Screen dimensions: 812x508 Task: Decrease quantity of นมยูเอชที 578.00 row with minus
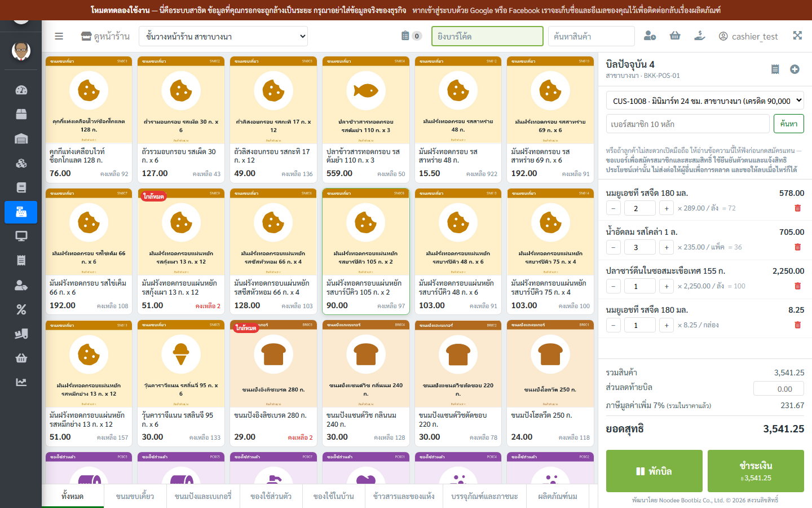point(614,208)
